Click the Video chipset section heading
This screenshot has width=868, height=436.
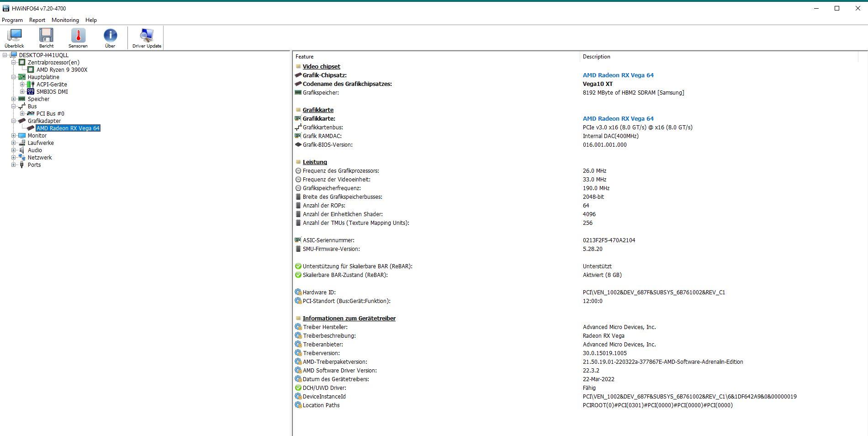[321, 67]
